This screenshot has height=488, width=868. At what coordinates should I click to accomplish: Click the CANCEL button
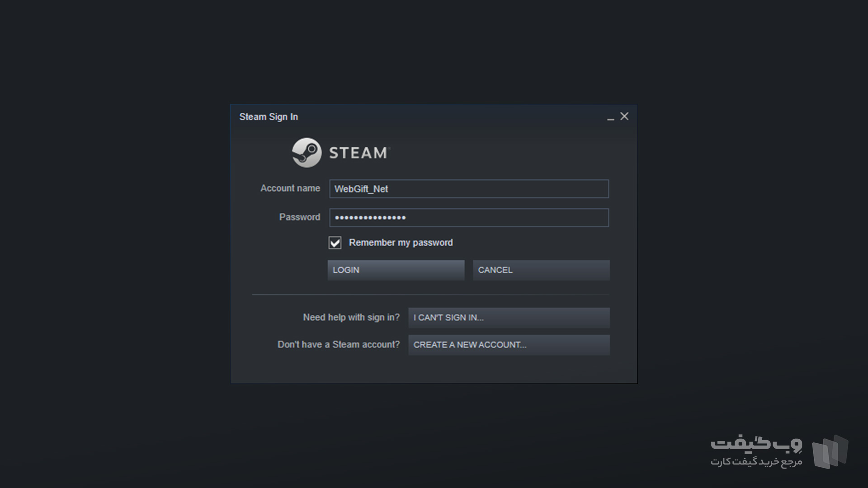(541, 270)
